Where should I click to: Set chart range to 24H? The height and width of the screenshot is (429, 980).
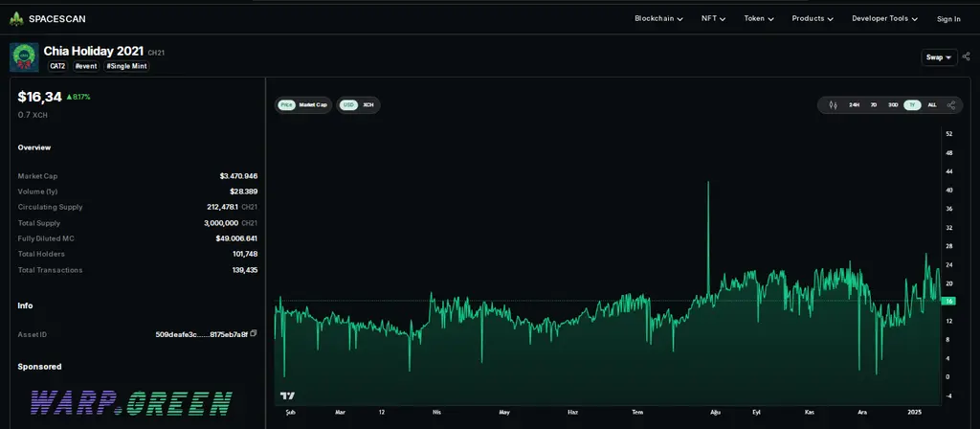[x=855, y=105]
